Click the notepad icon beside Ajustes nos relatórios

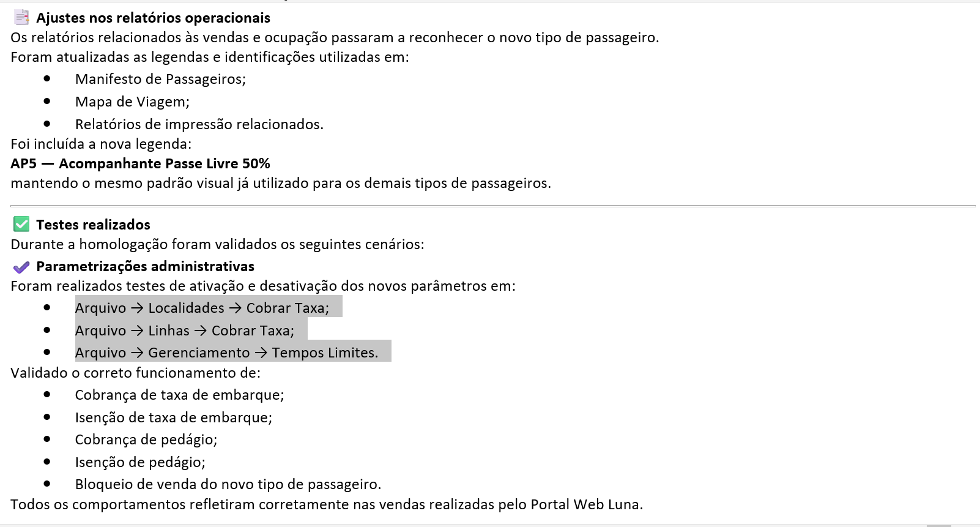tap(21, 17)
